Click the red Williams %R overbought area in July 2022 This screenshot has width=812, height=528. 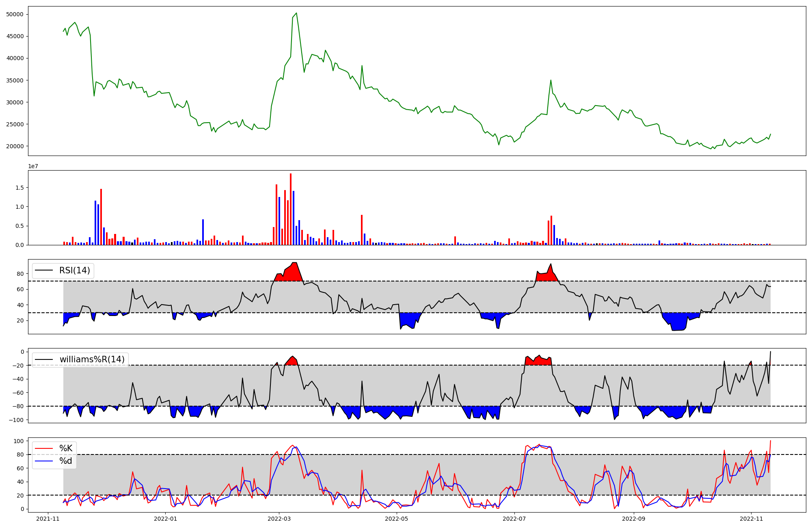click(538, 361)
